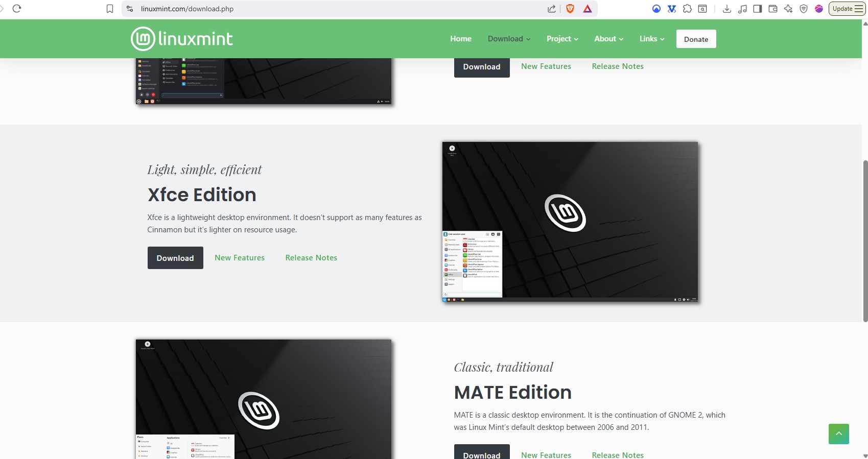This screenshot has height=459, width=868.
Task: Download the Xfce Edition
Action: point(175,258)
